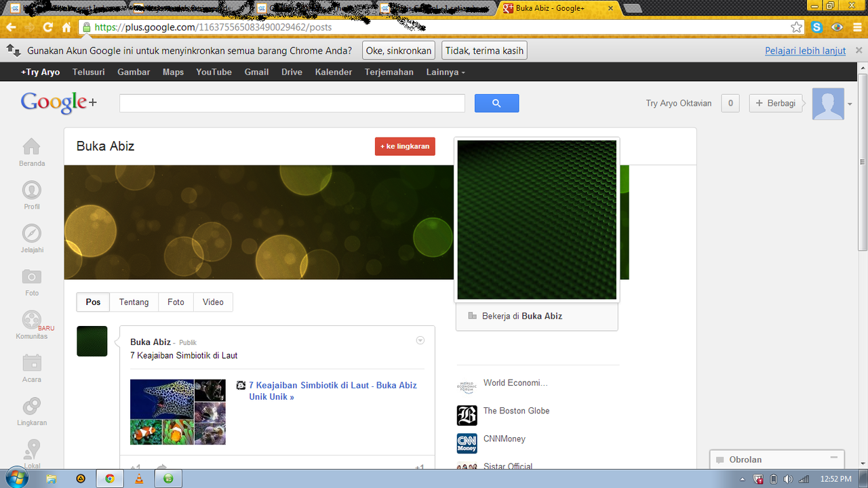Open Beranda home icon in sidebar
This screenshot has width=868, height=488.
click(31, 146)
